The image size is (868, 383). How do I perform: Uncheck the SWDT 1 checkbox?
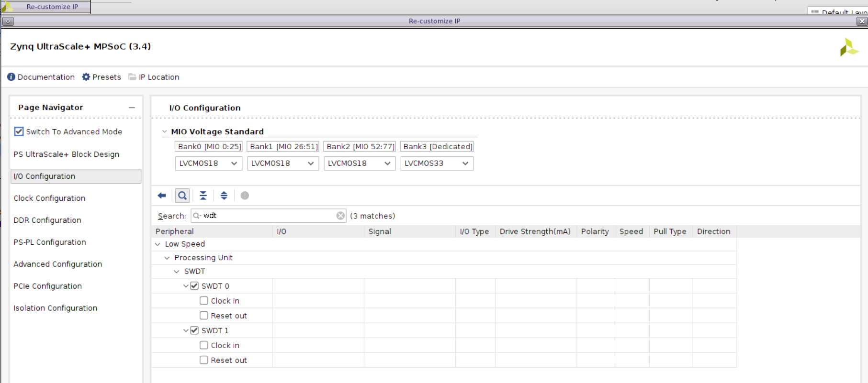(194, 330)
